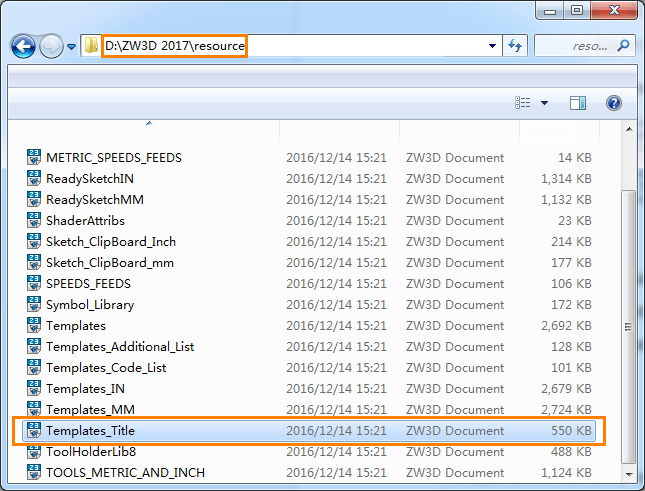
Task: Refresh the folder with the refresh button
Action: [x=515, y=46]
